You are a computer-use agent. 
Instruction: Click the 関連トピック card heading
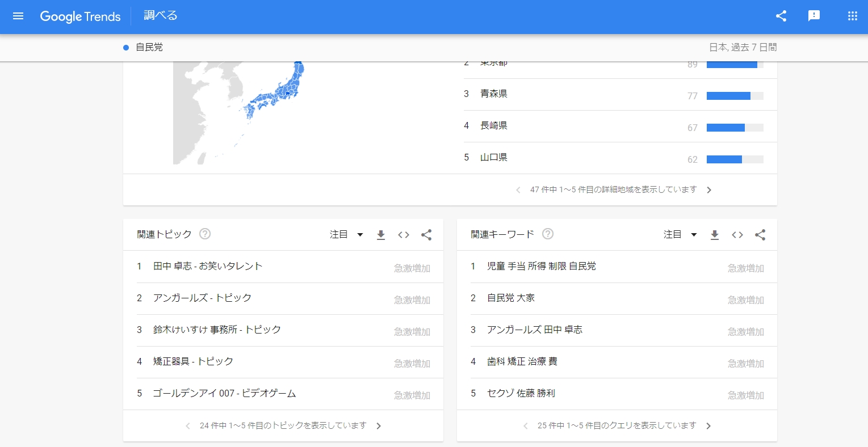(x=164, y=234)
